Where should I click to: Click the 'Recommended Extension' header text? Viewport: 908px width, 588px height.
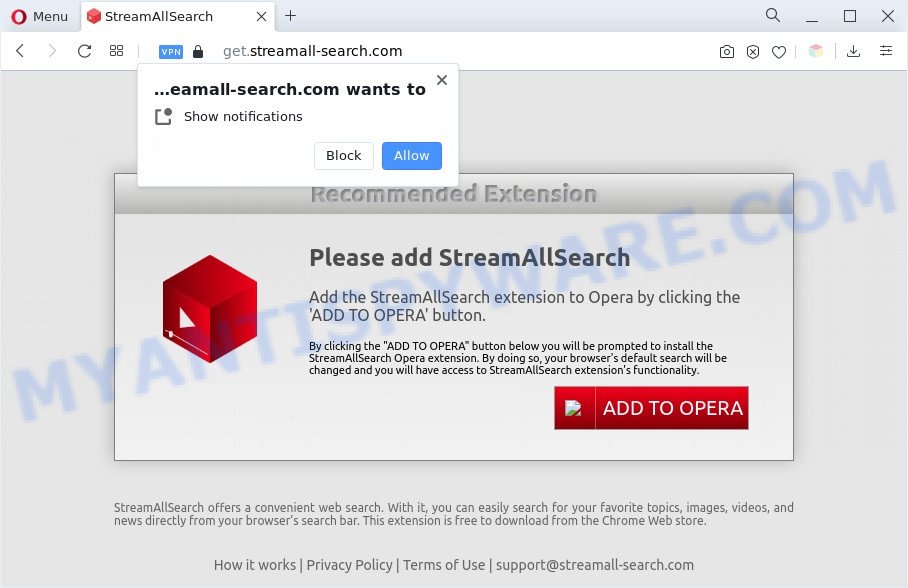pyautogui.click(x=453, y=194)
